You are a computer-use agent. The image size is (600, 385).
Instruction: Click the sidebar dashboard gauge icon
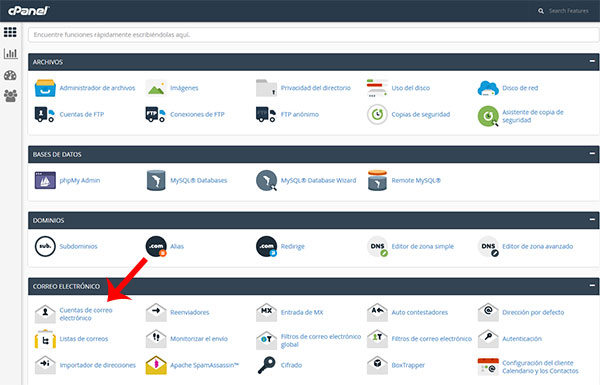(x=10, y=75)
